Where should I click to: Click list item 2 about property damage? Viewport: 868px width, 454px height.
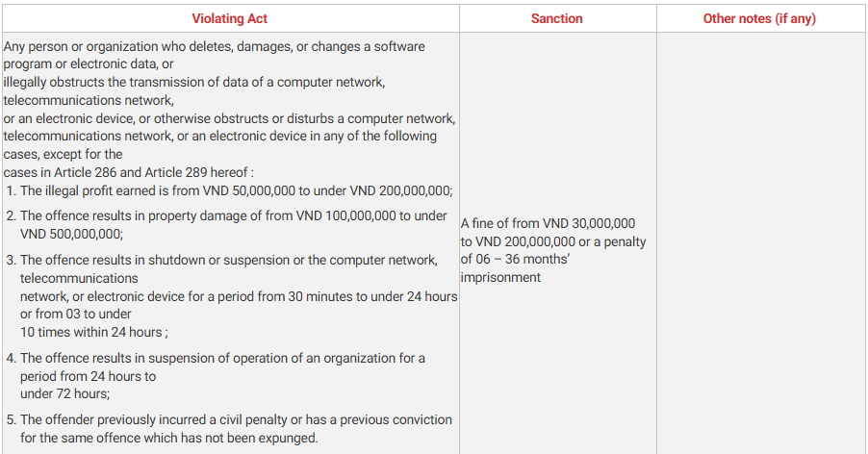point(233,216)
